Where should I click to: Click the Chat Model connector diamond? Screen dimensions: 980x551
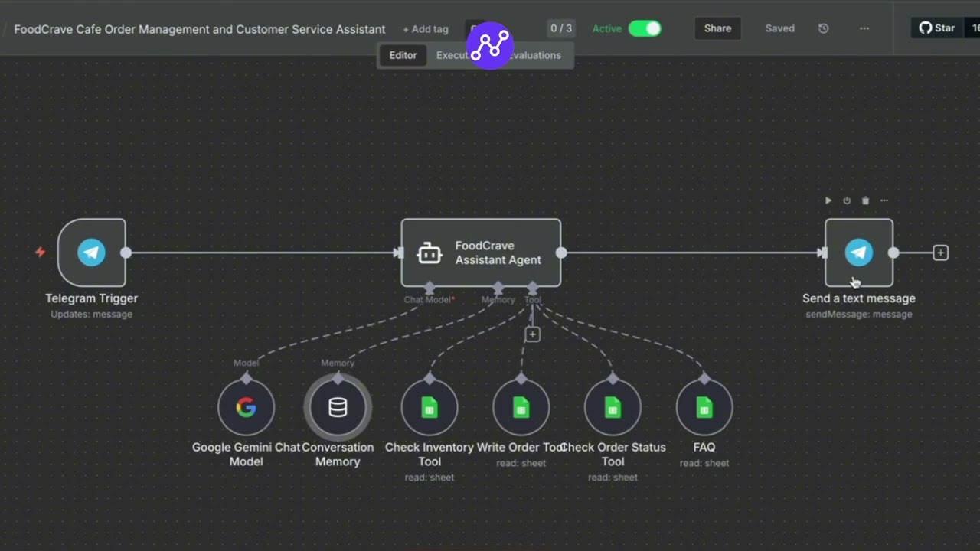click(430, 288)
